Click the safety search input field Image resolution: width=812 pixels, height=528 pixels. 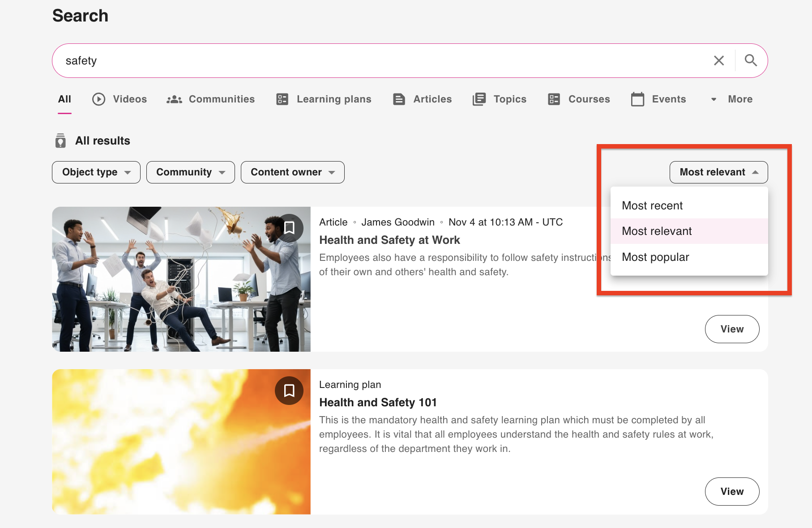(x=380, y=60)
